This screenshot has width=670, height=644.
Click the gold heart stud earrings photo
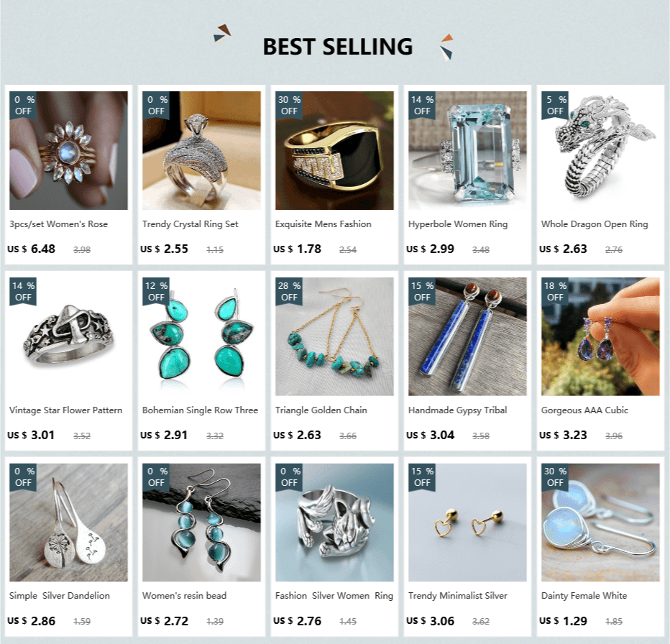467,523
